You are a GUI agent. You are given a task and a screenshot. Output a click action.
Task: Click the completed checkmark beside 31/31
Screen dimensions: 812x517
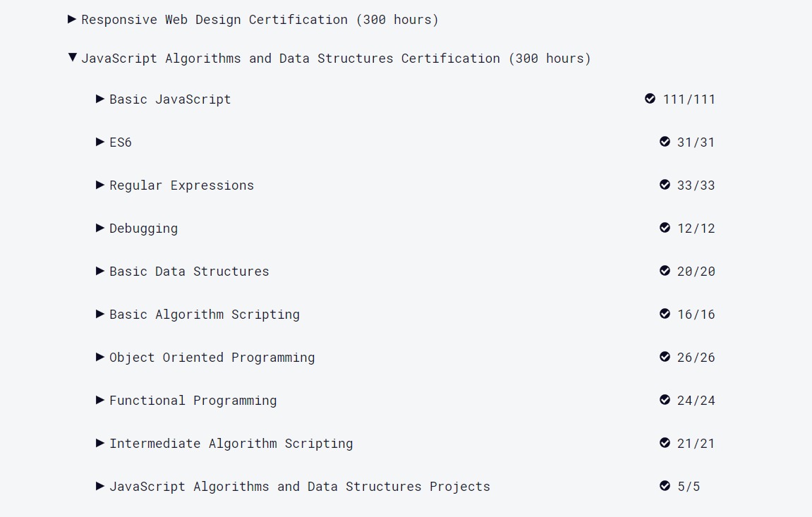pos(665,142)
